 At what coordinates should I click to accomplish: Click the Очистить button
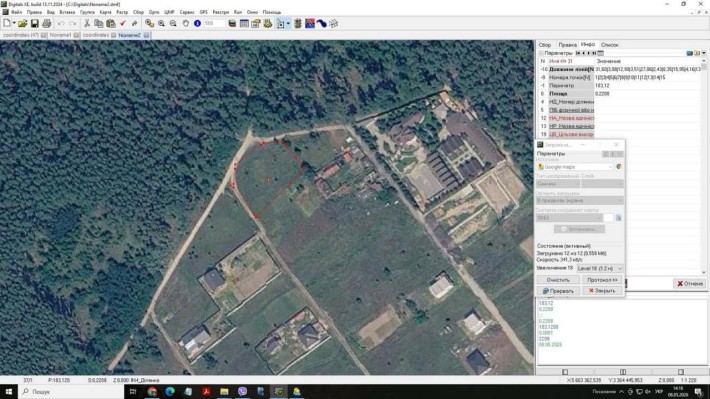(558, 280)
